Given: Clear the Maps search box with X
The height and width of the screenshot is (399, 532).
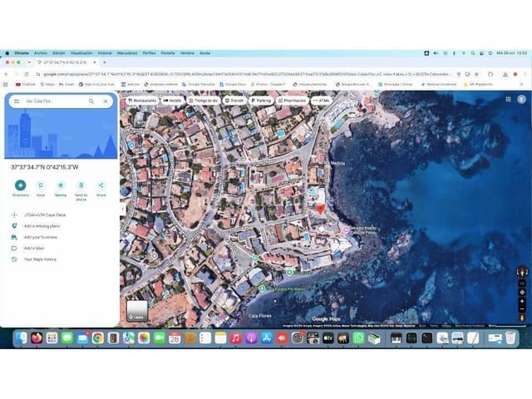Looking at the screenshot, I should (106, 101).
